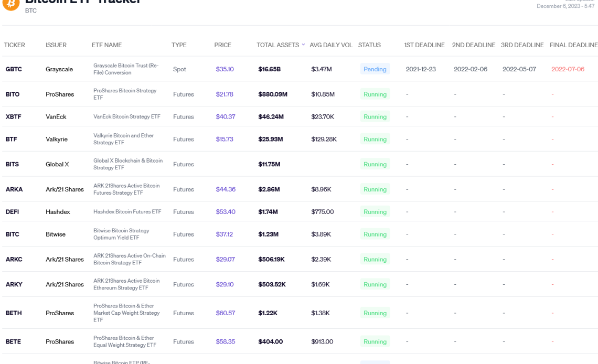The height and width of the screenshot is (364, 598).
Task: Select the ARKC ticker cell
Action: click(14, 259)
